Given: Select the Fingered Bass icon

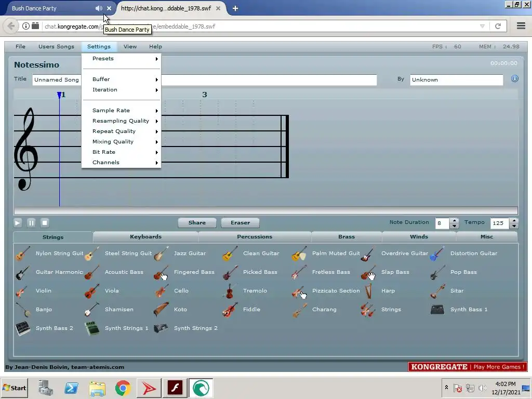Looking at the screenshot, I should click(161, 272).
